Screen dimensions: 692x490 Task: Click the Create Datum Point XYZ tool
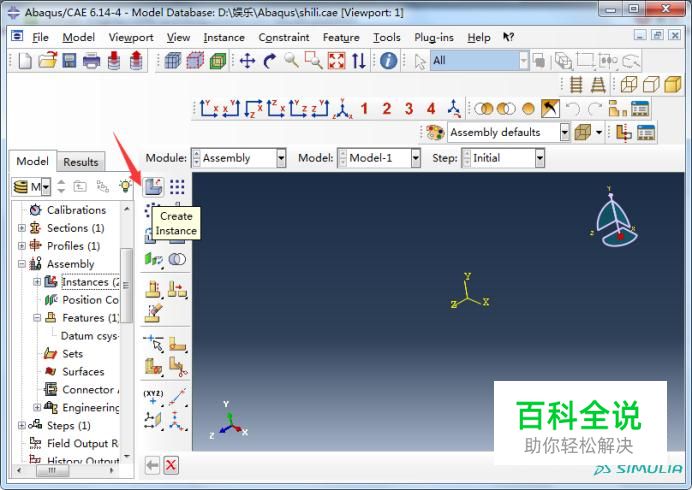(x=154, y=396)
